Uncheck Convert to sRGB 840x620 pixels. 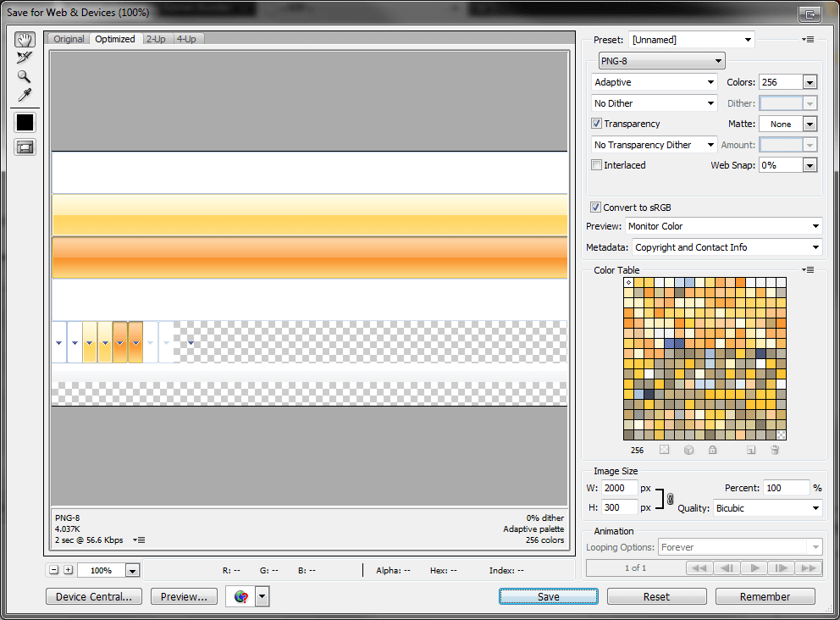point(595,206)
